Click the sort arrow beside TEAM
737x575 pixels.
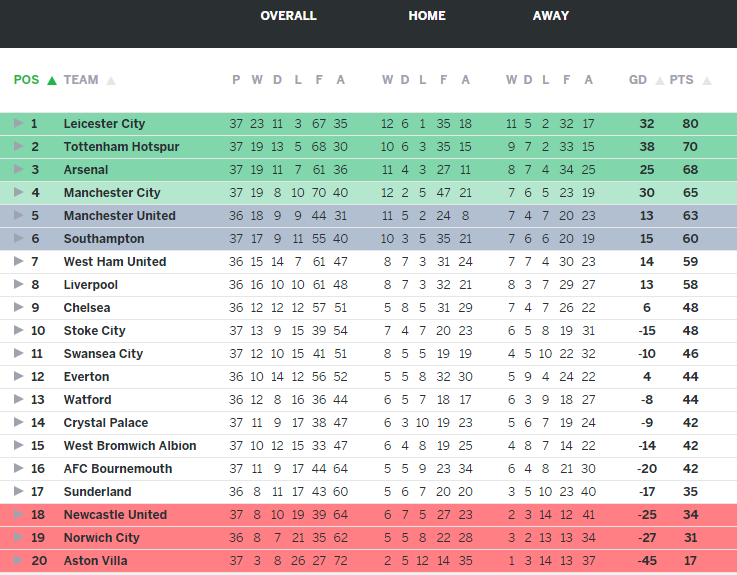tap(111, 80)
